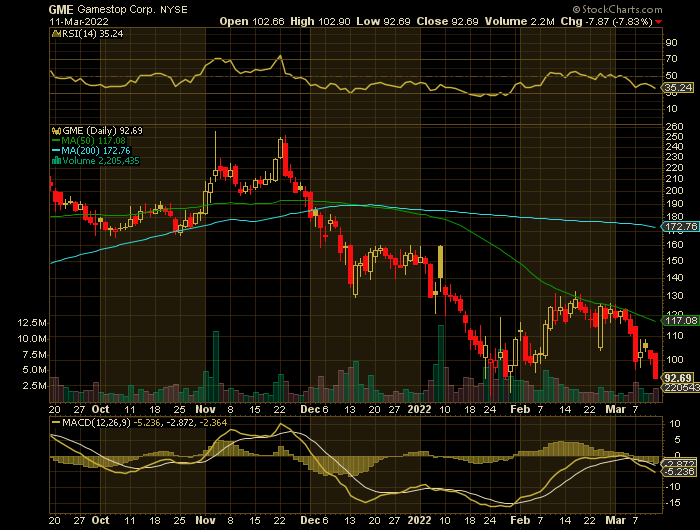Click '2022' on date axis under price chart
This screenshot has height=530, width=700.
pyautogui.click(x=420, y=409)
